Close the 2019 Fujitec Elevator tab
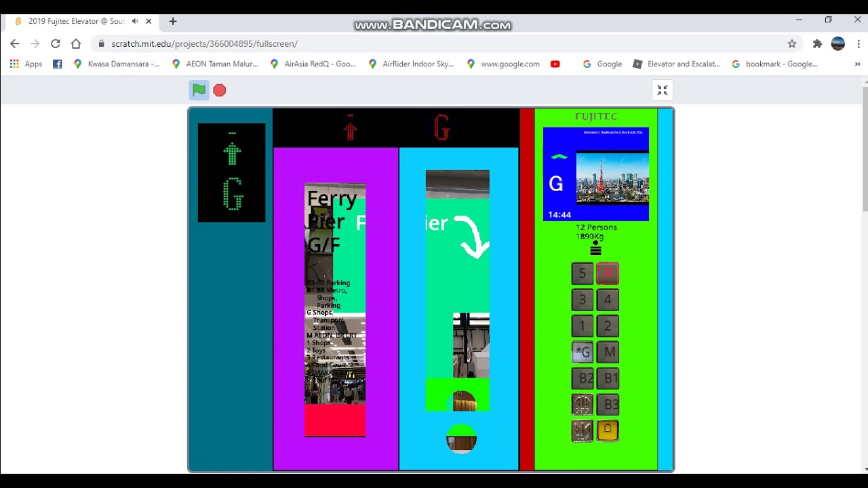The height and width of the screenshot is (488, 868). point(149,21)
